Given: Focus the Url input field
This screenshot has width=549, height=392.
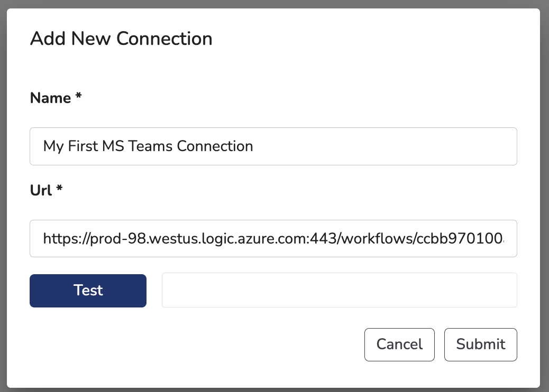Looking at the screenshot, I should click(273, 238).
